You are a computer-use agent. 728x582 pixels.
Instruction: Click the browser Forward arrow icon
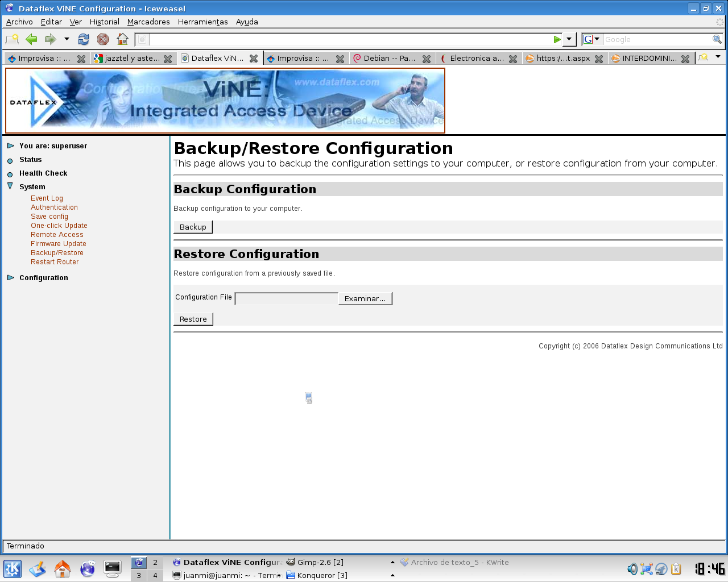51,39
